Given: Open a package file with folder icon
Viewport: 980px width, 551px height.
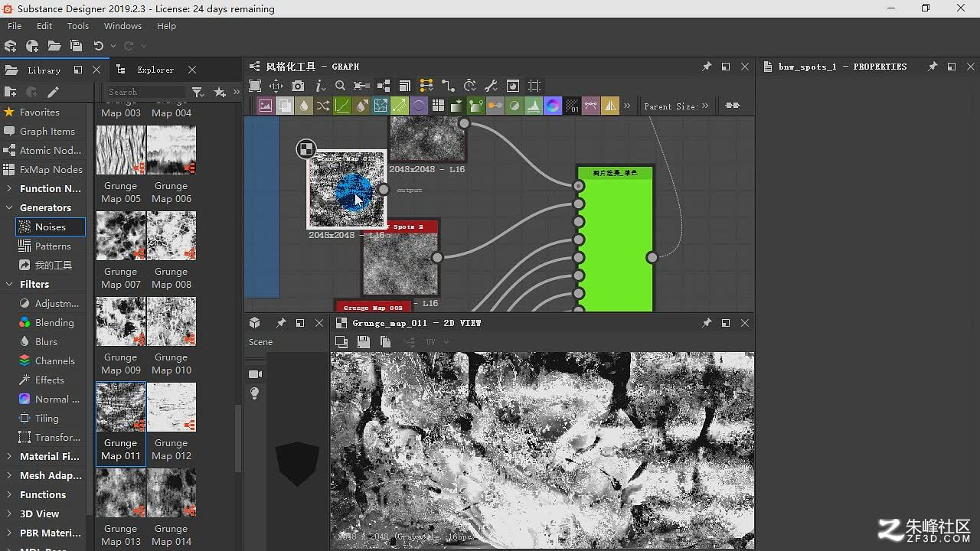Looking at the screenshot, I should point(54,46).
